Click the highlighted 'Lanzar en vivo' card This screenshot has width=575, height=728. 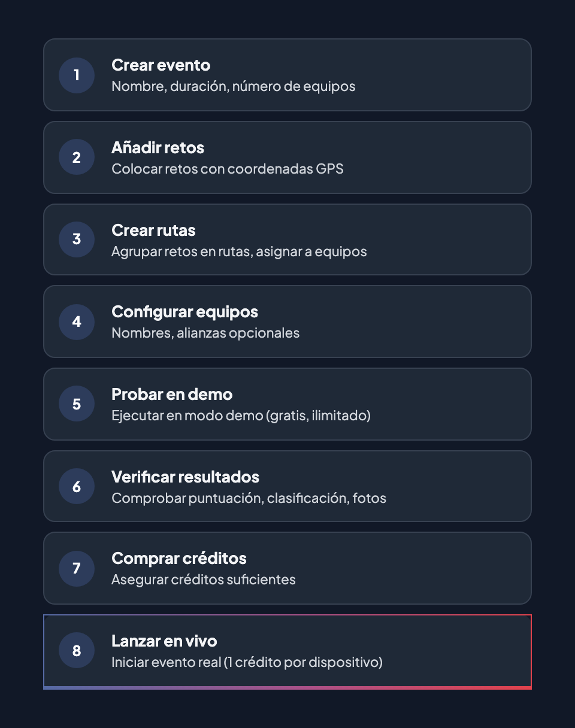pos(287,650)
